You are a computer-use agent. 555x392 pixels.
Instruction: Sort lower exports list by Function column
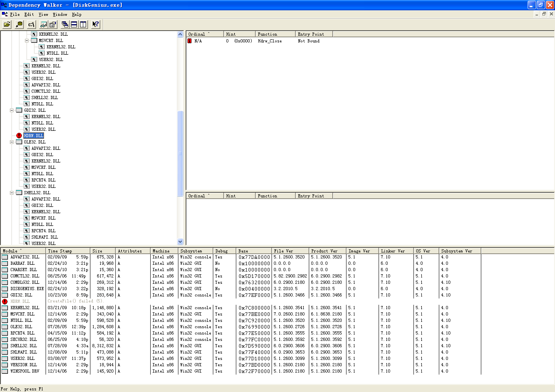click(x=276, y=196)
